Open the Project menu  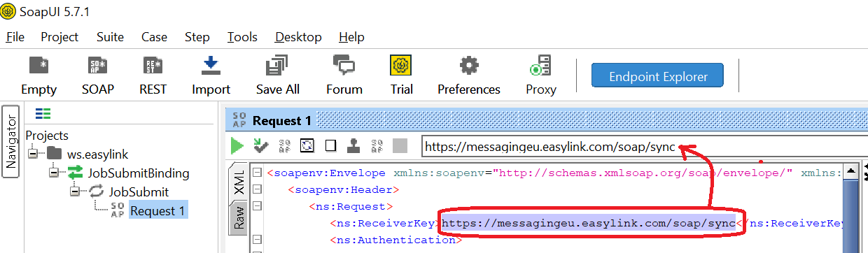pyautogui.click(x=59, y=37)
